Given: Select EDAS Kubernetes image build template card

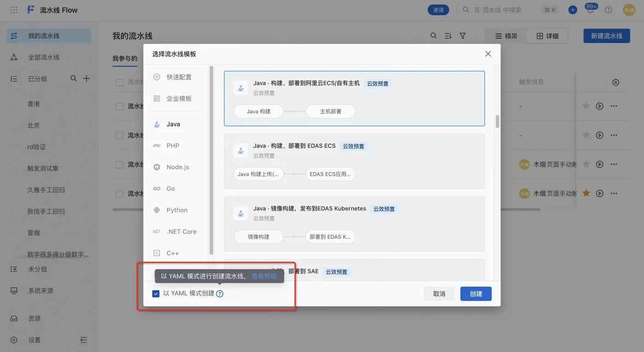Looking at the screenshot, I should pos(354,224).
